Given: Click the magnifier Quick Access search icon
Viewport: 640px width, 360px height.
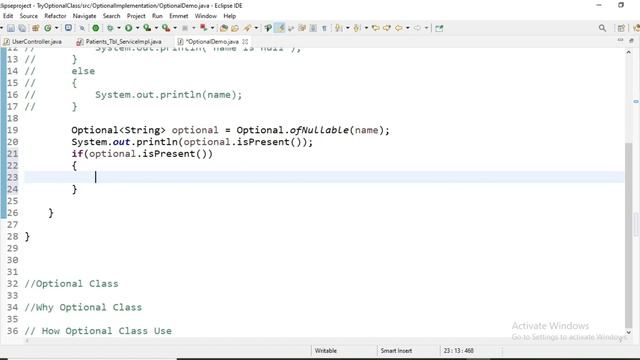Looking at the screenshot, I should coord(602,28).
